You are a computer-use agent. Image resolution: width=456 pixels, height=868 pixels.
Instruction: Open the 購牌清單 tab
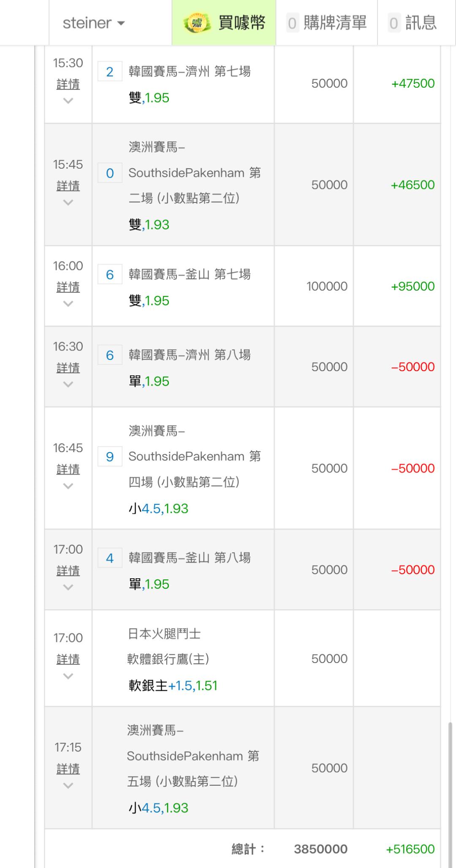[334, 23]
